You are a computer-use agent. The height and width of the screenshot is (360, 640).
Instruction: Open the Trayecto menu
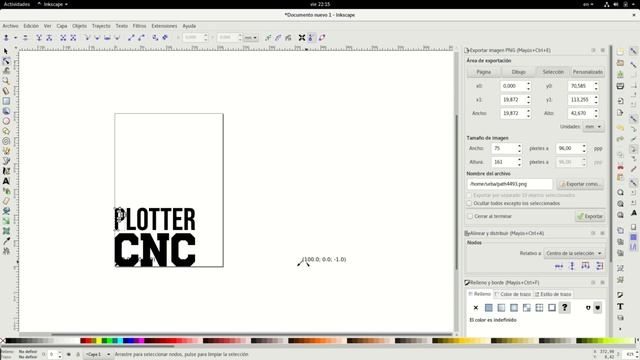(x=101, y=26)
